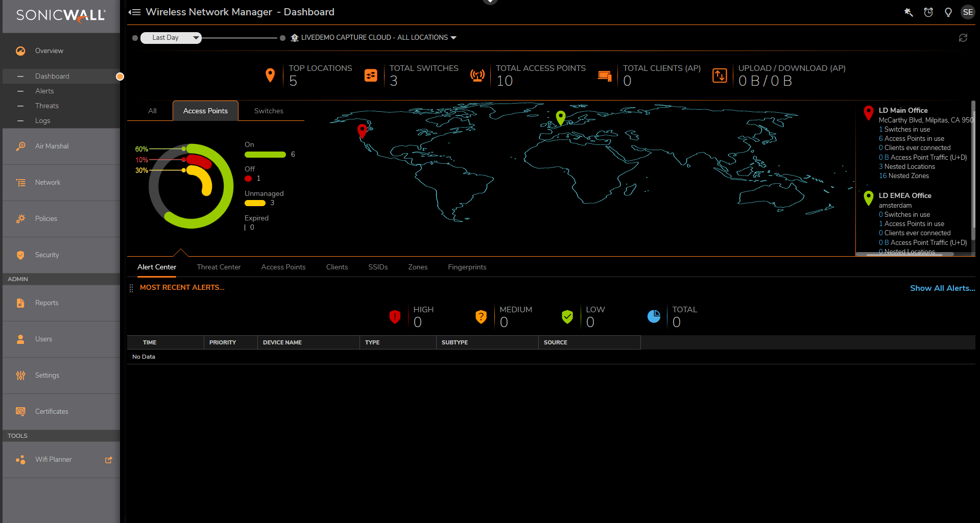
Task: Click the Reports document icon
Action: 20,303
